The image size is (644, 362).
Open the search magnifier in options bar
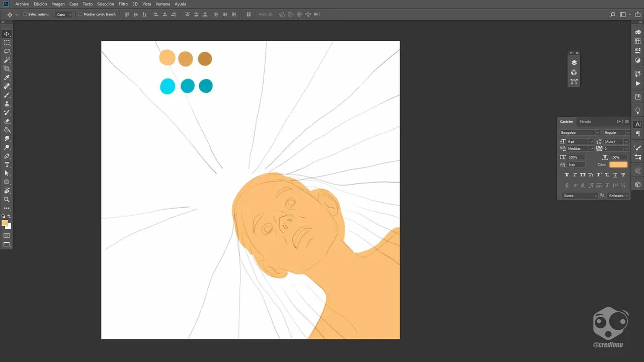pyautogui.click(x=613, y=15)
